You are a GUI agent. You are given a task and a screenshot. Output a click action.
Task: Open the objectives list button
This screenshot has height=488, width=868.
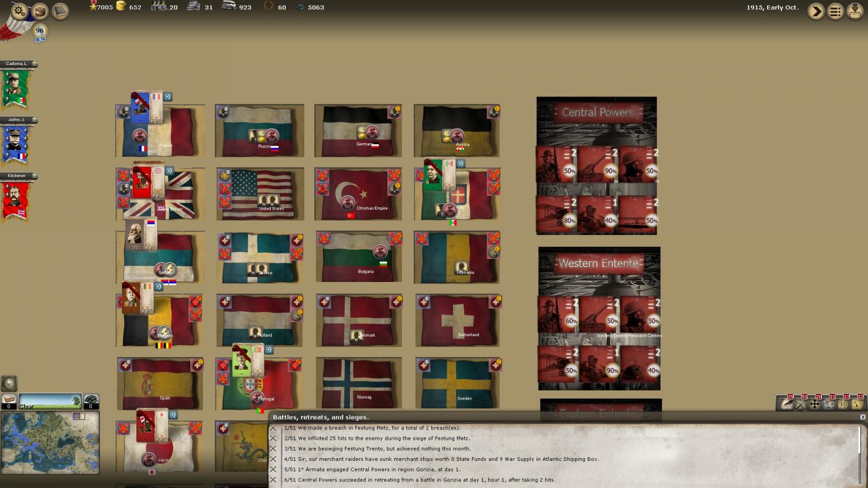[835, 11]
